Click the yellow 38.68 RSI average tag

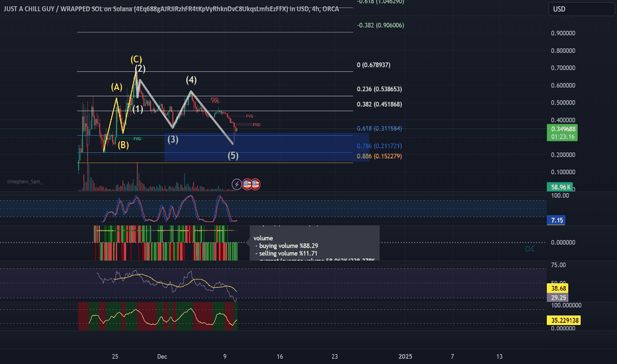pyautogui.click(x=557, y=289)
